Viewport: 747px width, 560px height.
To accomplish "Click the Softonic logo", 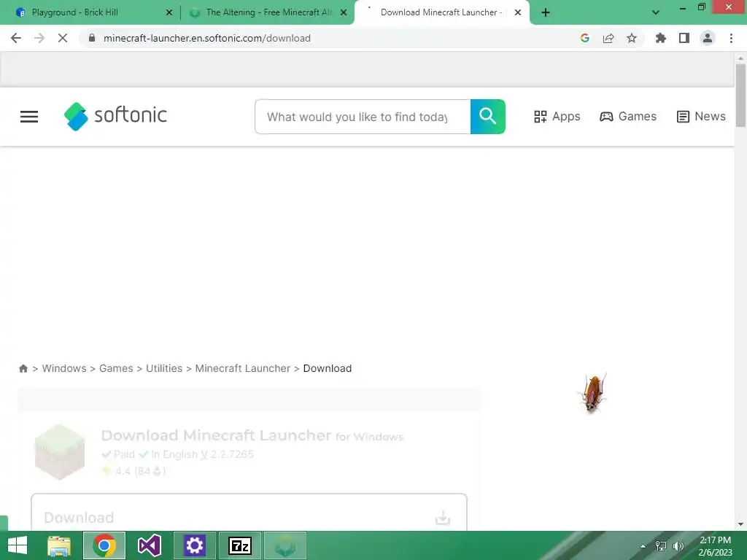I will click(116, 116).
